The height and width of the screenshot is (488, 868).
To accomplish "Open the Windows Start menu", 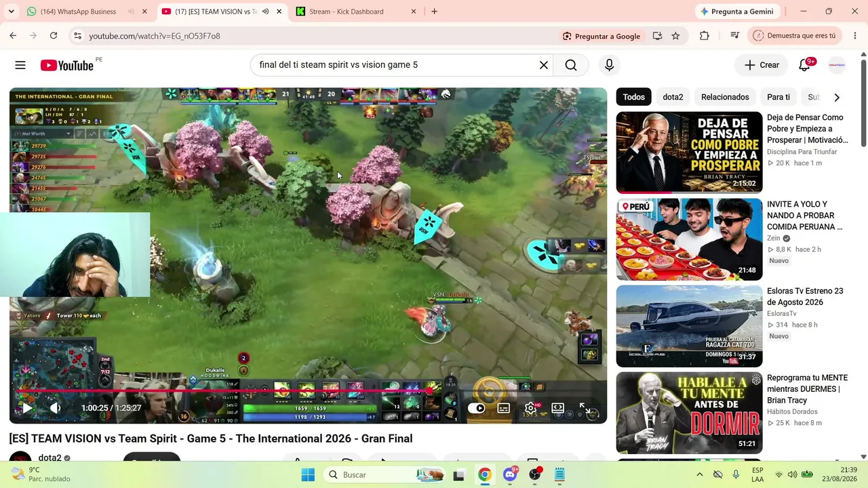I will tap(308, 474).
